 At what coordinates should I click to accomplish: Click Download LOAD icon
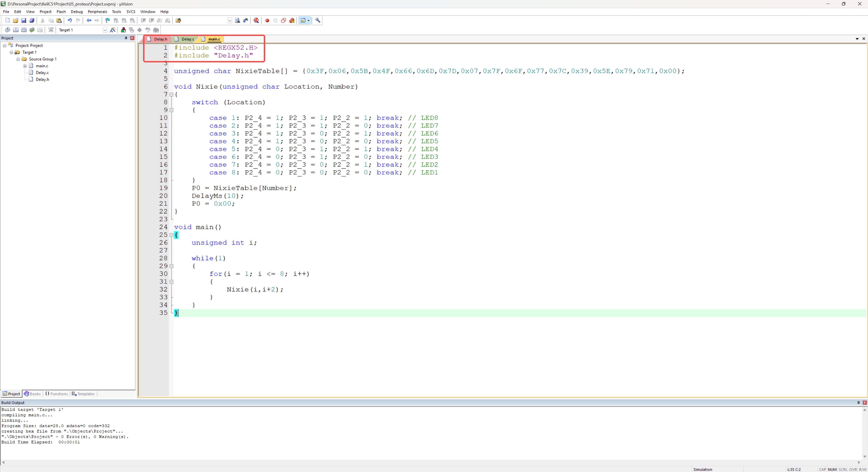click(x=51, y=30)
